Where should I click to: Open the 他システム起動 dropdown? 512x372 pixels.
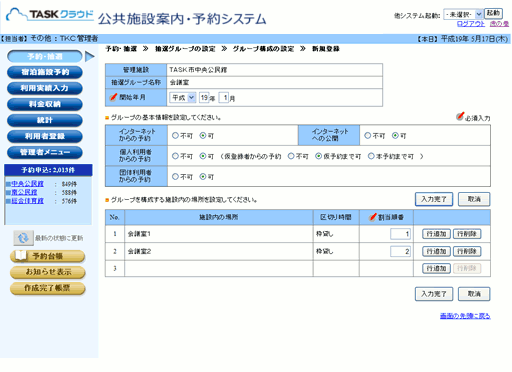coord(463,14)
